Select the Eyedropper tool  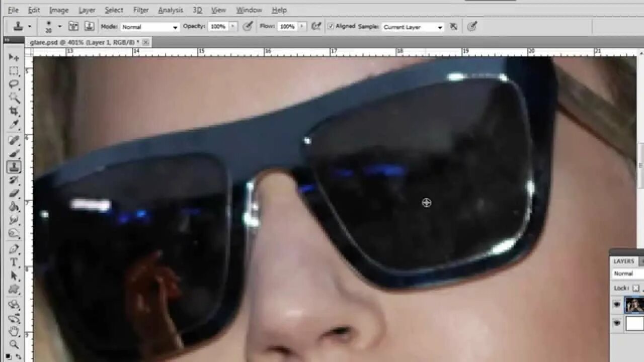tap(14, 124)
